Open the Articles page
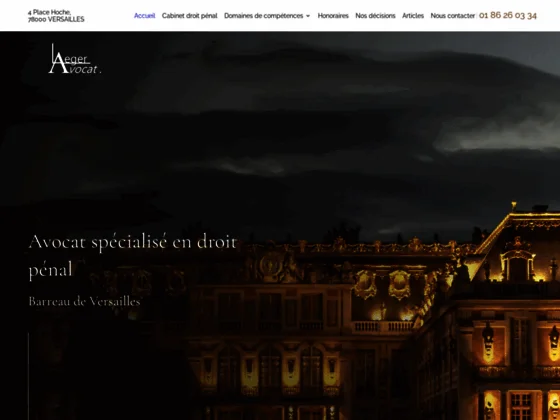This screenshot has height=420, width=560. [413, 16]
